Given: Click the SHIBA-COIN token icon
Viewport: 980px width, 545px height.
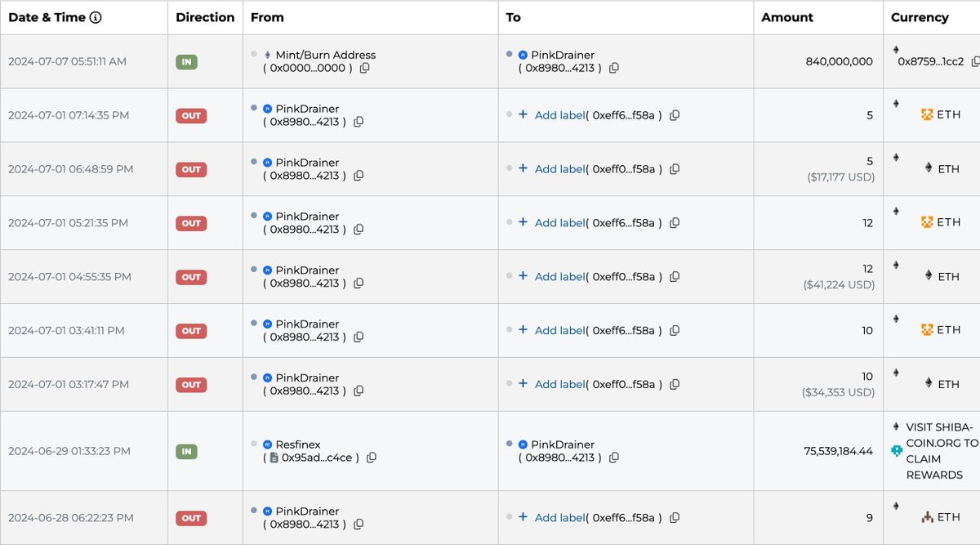Looking at the screenshot, I should (x=897, y=450).
